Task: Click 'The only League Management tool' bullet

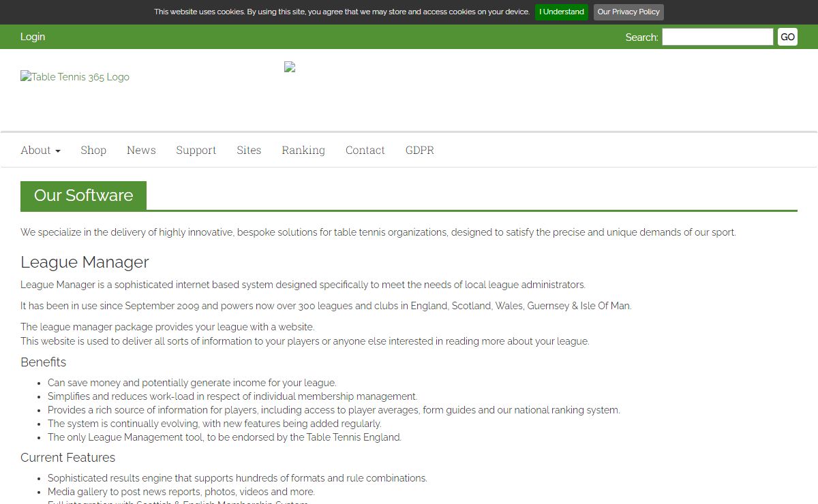Action: point(225,437)
